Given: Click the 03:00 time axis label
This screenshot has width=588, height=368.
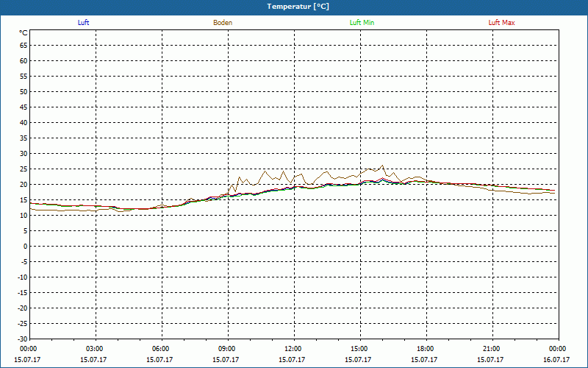Looking at the screenshot, I should (94, 349).
